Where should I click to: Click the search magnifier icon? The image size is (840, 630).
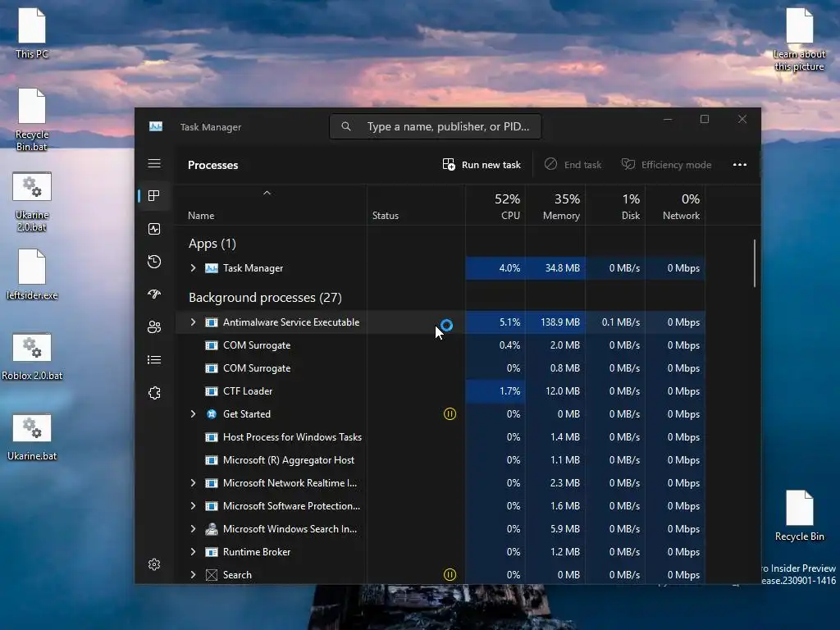346,126
